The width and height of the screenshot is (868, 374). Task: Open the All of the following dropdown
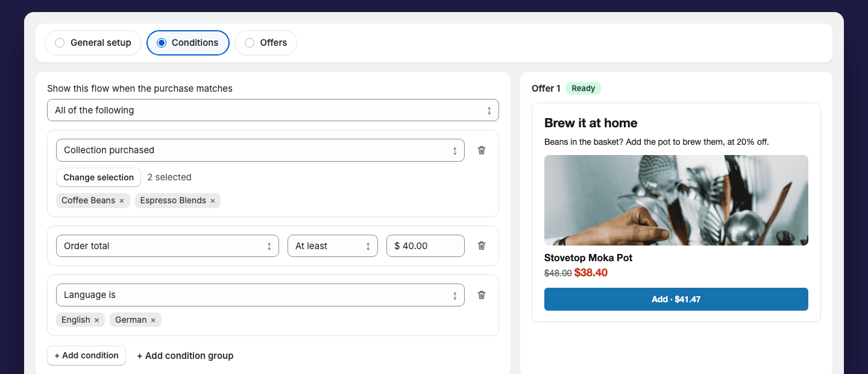273,110
